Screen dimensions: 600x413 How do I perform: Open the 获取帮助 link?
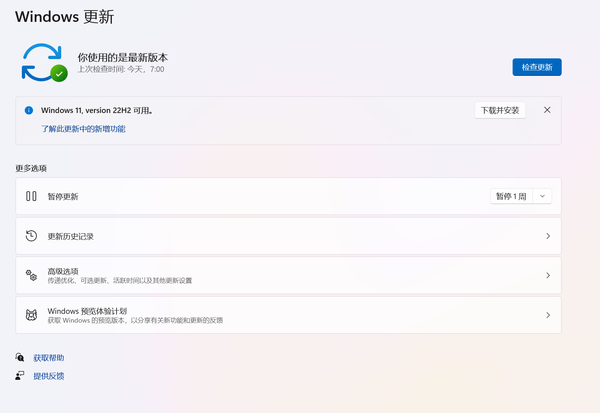[x=49, y=358]
